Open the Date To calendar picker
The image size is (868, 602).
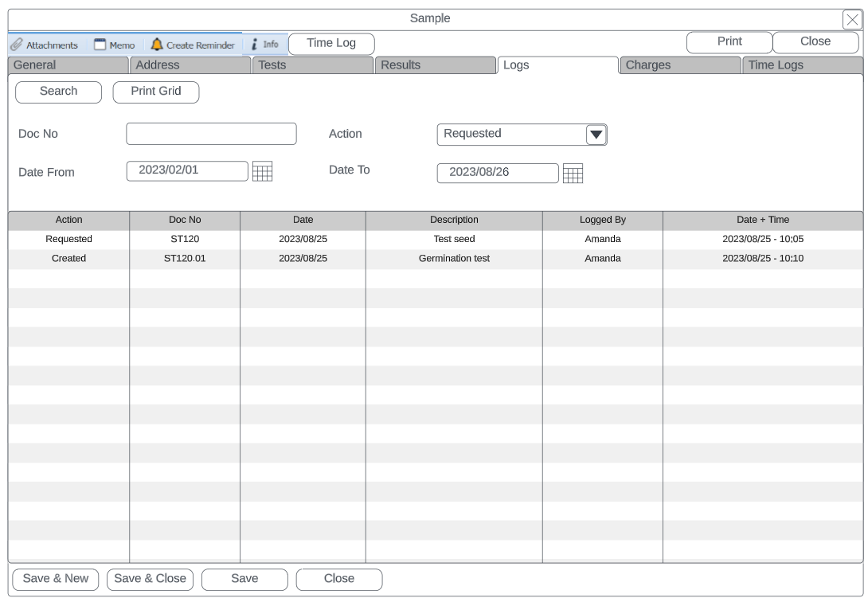point(573,174)
